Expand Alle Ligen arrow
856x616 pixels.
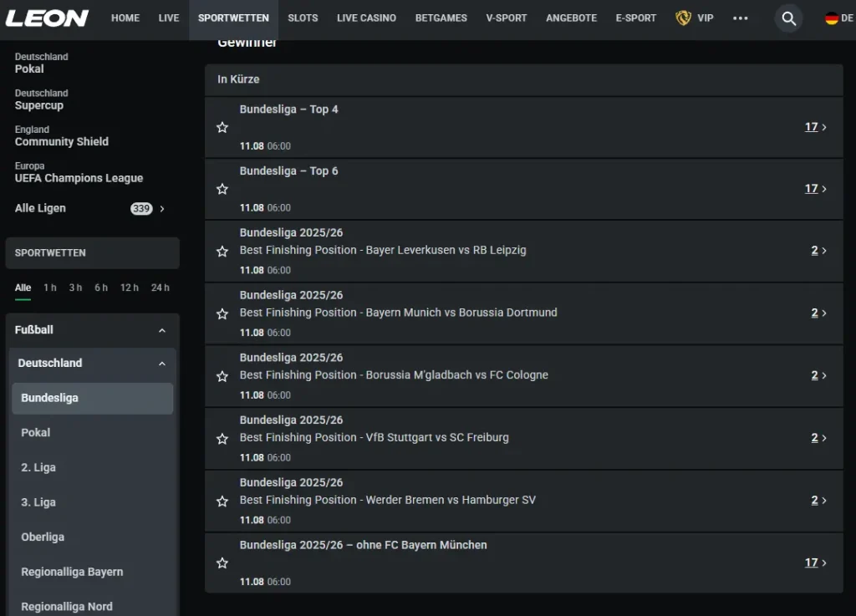[x=162, y=208]
